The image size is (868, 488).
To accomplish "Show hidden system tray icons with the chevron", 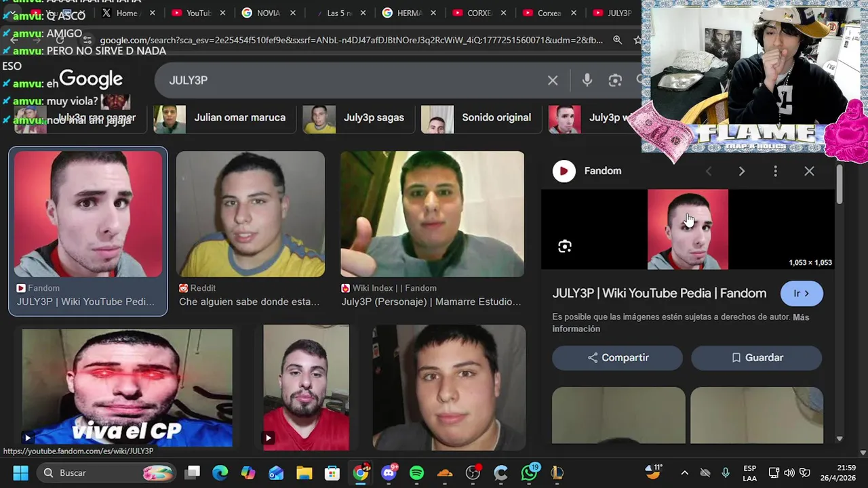I will click(684, 472).
